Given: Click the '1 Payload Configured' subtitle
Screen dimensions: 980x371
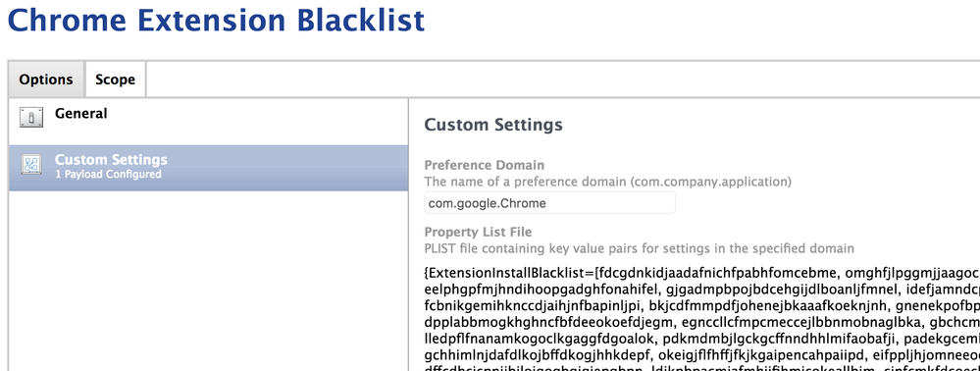Looking at the screenshot, I should pyautogui.click(x=108, y=175).
